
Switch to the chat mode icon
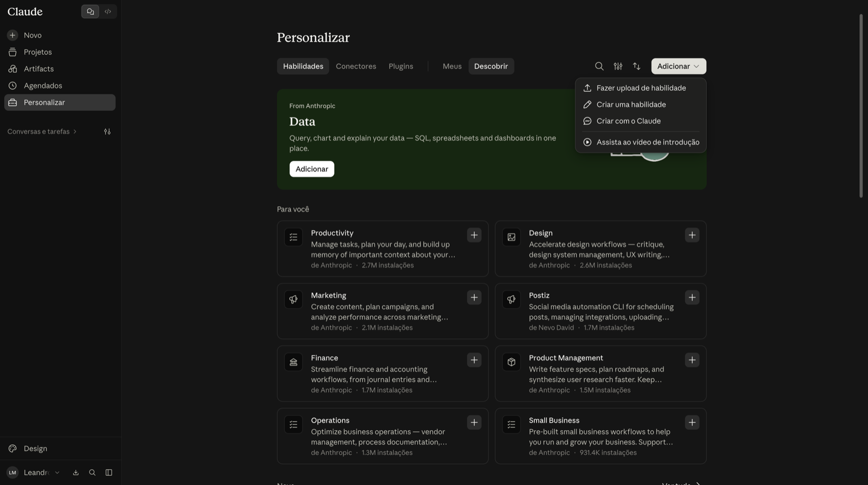pyautogui.click(x=91, y=11)
